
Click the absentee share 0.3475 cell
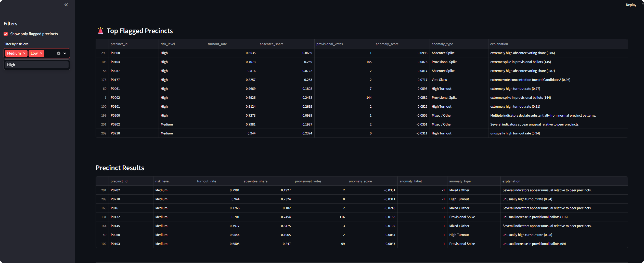(x=267, y=226)
